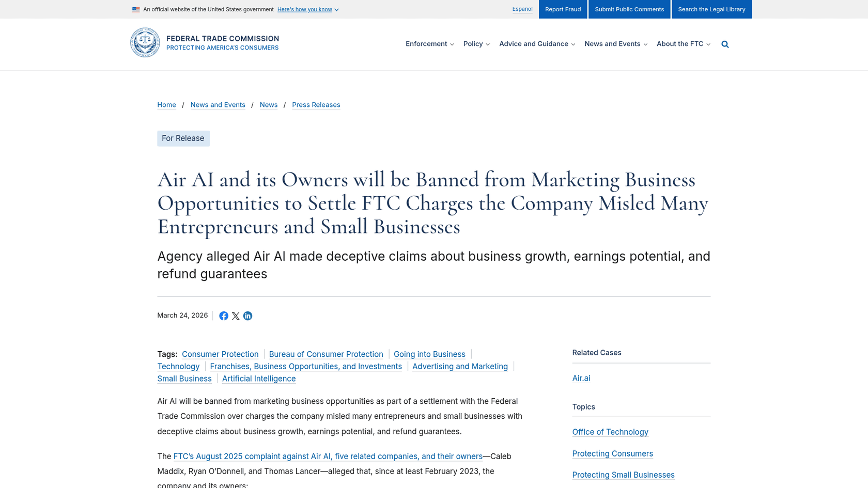The height and width of the screenshot is (488, 868).
Task: Select the Small Business tag
Action: 184,379
